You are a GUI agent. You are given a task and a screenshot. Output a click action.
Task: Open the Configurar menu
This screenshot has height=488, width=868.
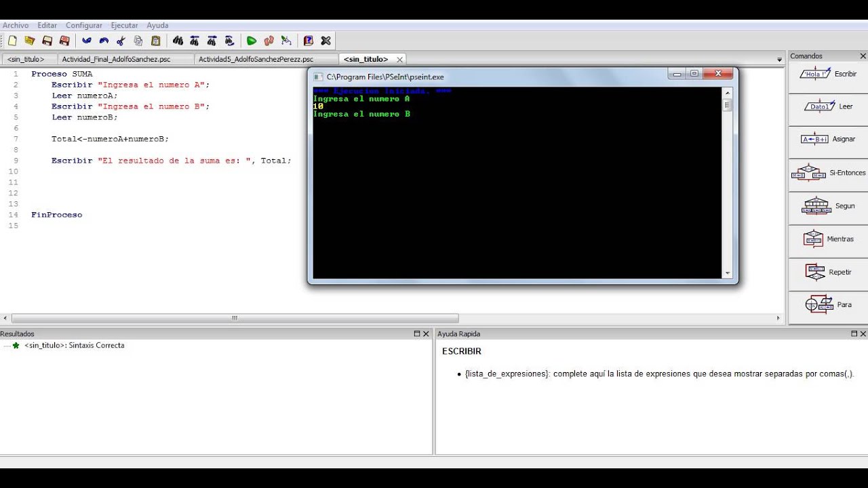[83, 25]
